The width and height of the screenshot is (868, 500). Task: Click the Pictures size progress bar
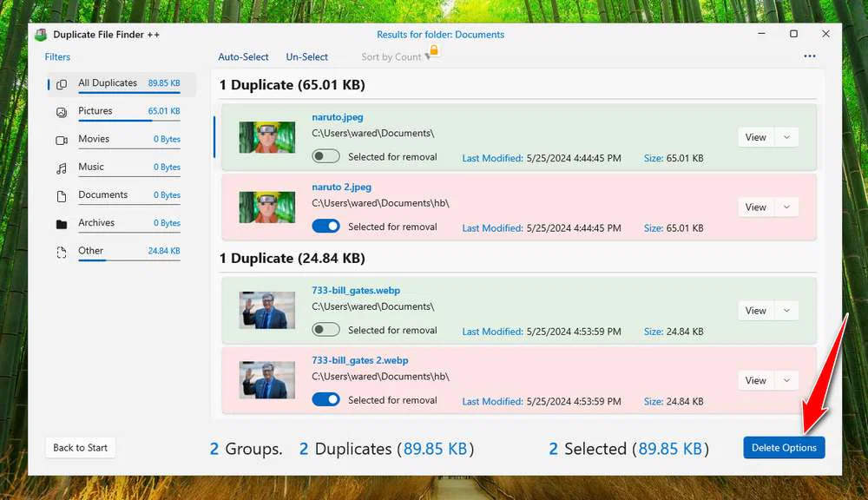click(x=128, y=121)
